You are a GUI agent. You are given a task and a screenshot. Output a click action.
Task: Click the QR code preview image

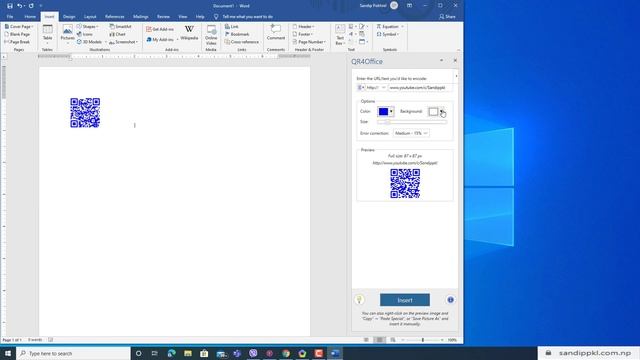click(x=405, y=184)
